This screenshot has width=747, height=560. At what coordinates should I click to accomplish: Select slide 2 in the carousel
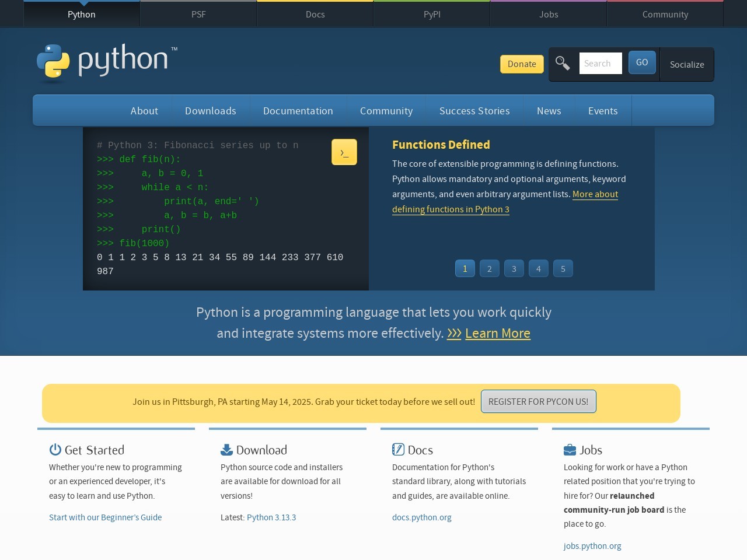pyautogui.click(x=490, y=268)
